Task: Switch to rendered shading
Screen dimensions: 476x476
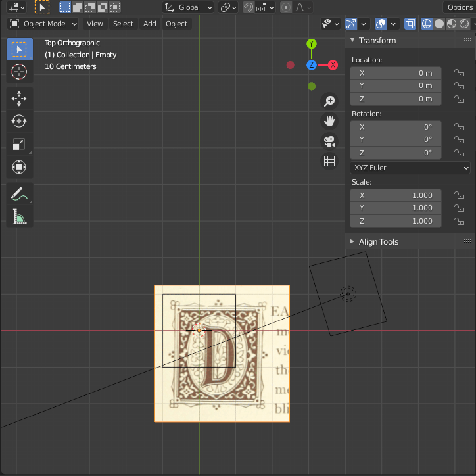Action: pos(464,24)
